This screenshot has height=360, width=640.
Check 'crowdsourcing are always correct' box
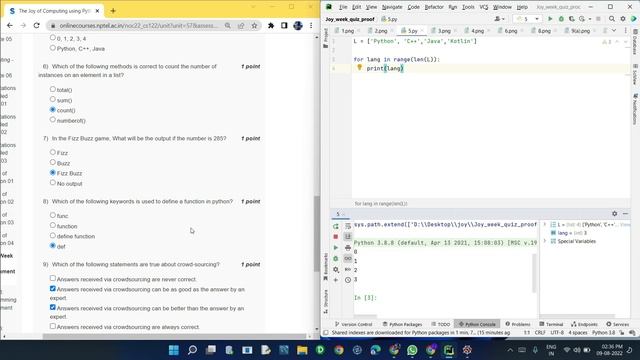click(x=53, y=326)
